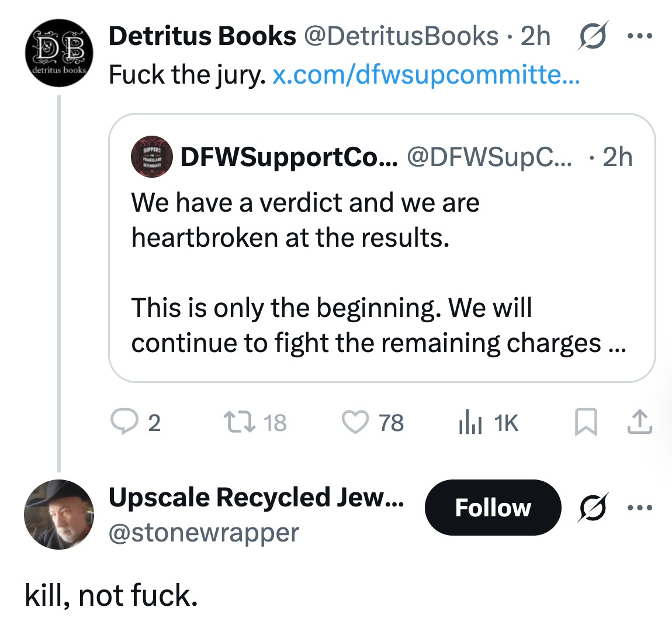Share the Detritus Books post
Image resolution: width=672 pixels, height=621 pixels.
click(x=639, y=422)
